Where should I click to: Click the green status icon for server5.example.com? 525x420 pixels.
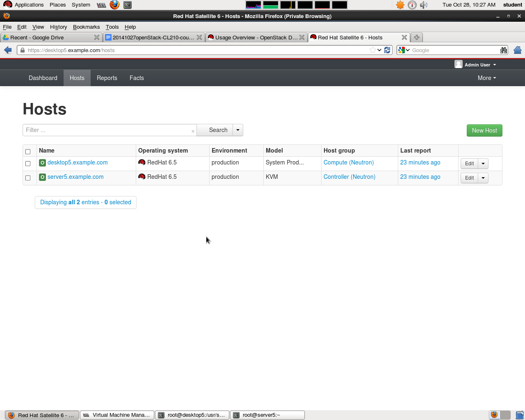(42, 177)
